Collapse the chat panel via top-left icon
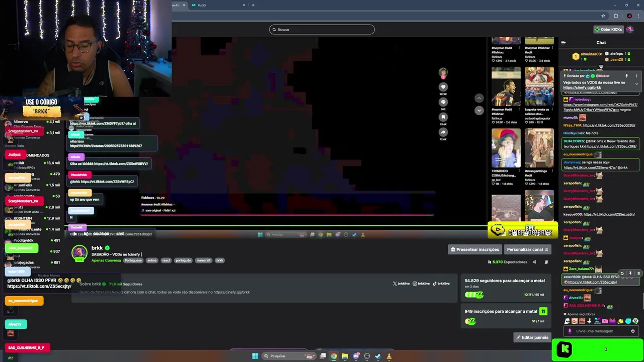The height and width of the screenshot is (362, 644). (563, 43)
